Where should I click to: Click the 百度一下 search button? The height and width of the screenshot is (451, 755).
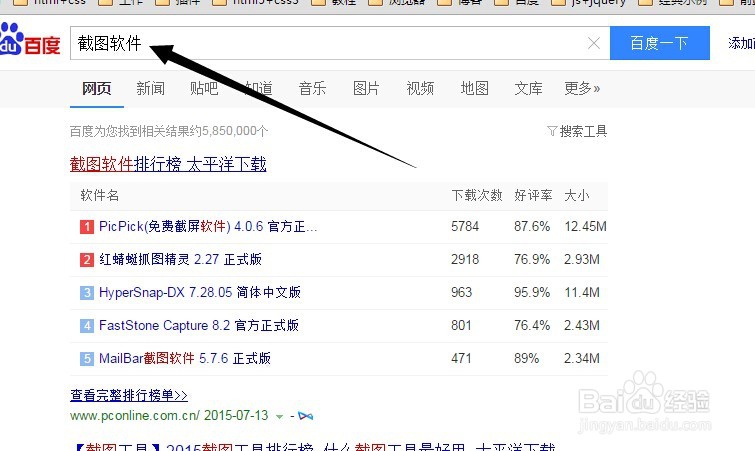coord(660,43)
